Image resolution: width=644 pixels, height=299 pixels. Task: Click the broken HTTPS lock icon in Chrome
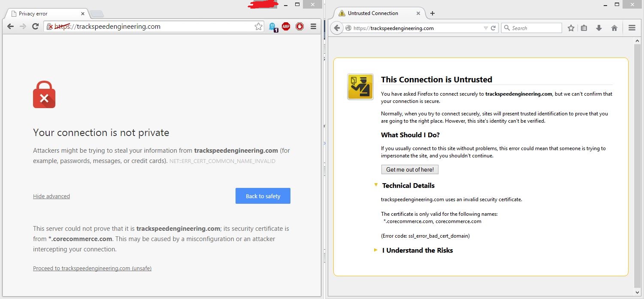click(x=50, y=27)
